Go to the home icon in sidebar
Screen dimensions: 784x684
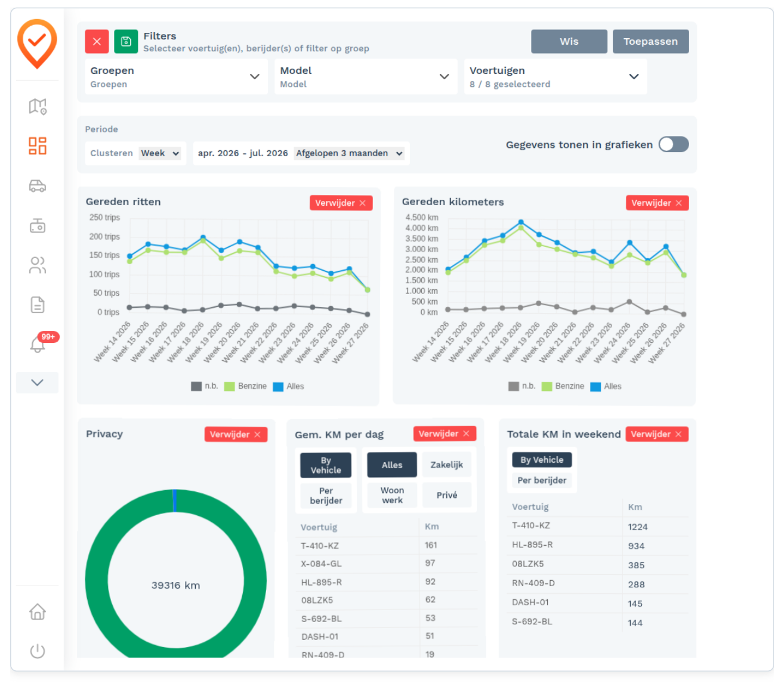tap(38, 612)
